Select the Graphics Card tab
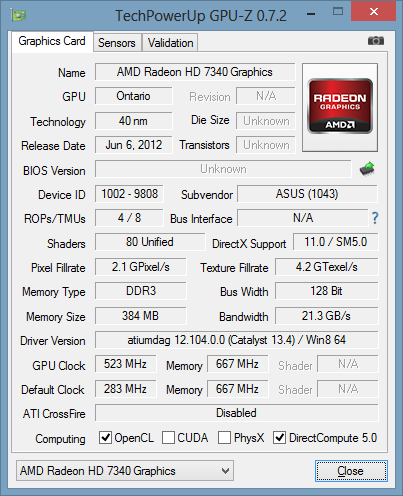Image resolution: width=403 pixels, height=496 pixels. click(52, 41)
